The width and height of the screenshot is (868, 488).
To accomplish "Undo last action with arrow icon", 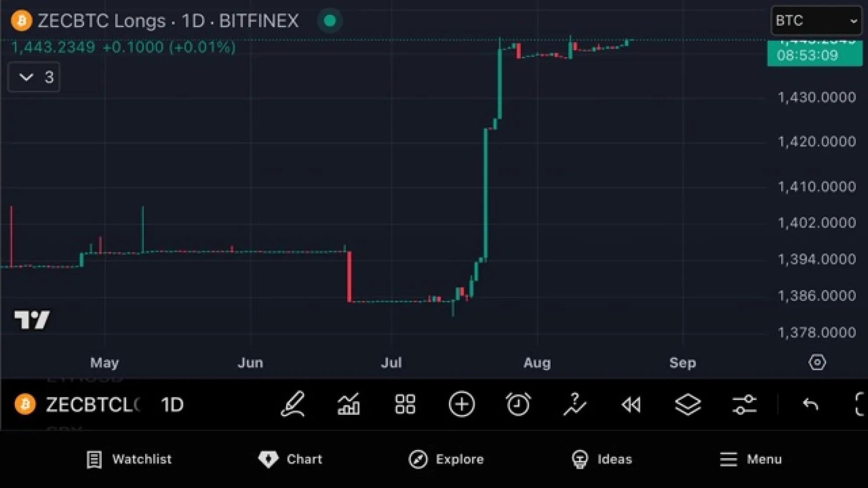I will [810, 404].
